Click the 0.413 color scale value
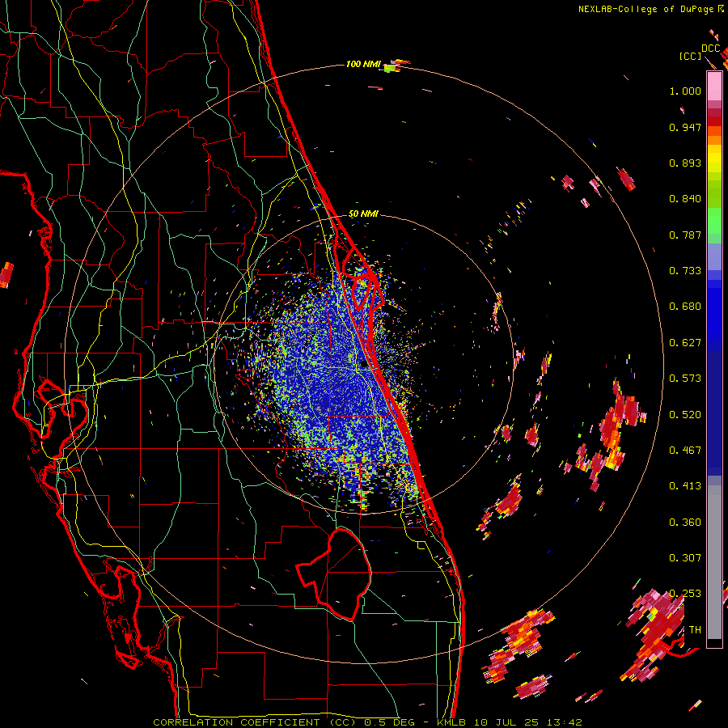This screenshot has width=728, height=728. 685,486
